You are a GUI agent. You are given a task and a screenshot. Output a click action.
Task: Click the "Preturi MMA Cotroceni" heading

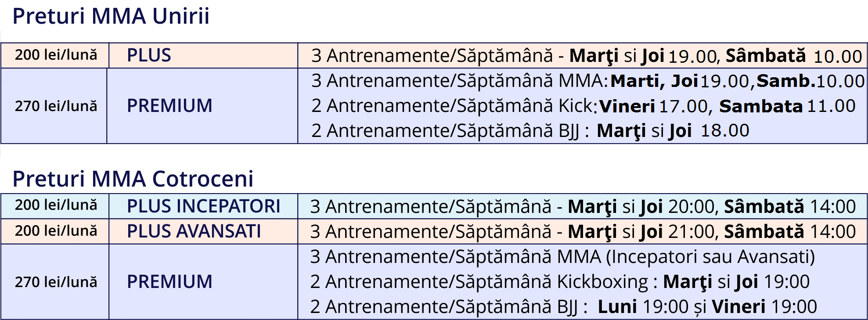(133, 179)
